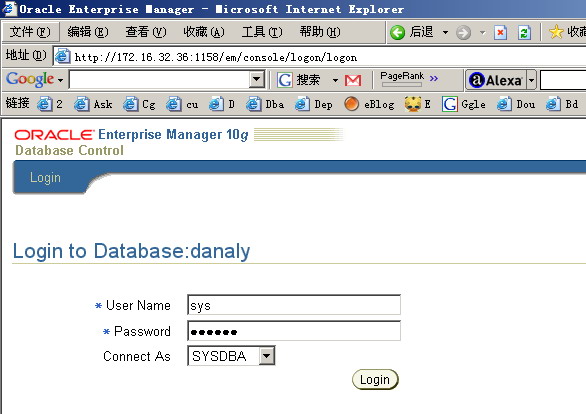Click the 'Database Control' text
The image size is (586, 414).
click(69, 150)
